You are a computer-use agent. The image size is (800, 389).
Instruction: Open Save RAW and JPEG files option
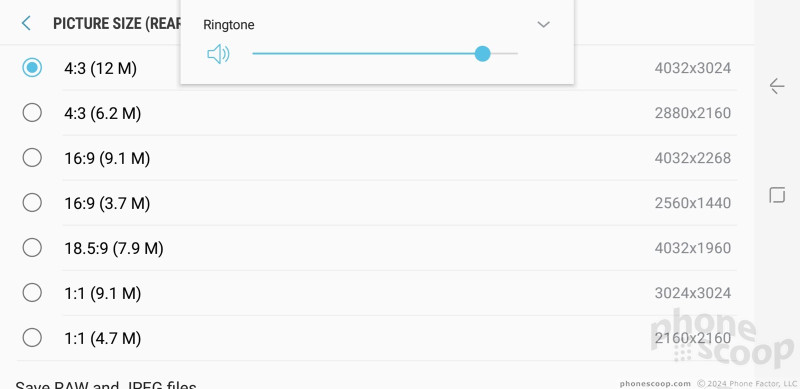[x=106, y=383]
